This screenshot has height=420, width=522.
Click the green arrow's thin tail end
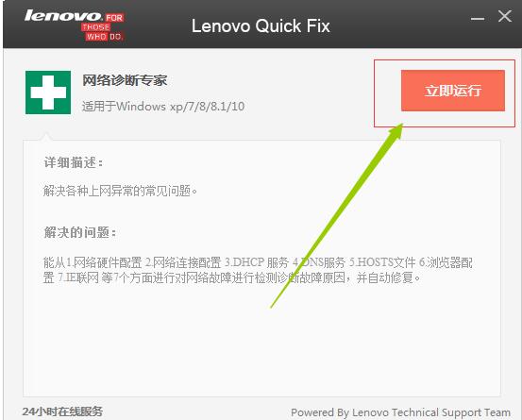pyautogui.click(x=273, y=305)
